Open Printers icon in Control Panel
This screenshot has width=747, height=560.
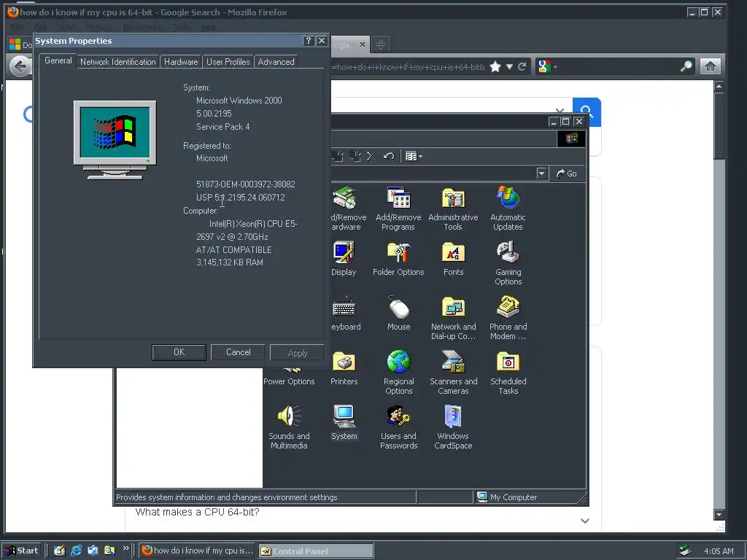344,368
